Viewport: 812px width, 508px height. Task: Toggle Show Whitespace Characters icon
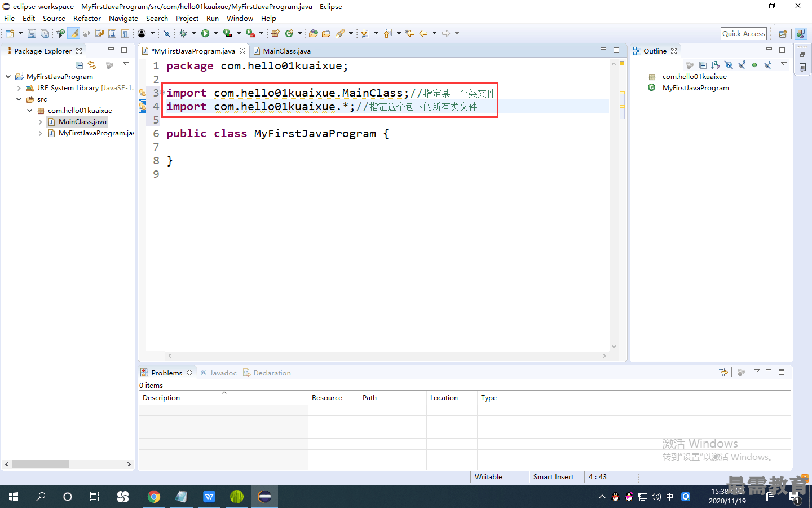(125, 33)
